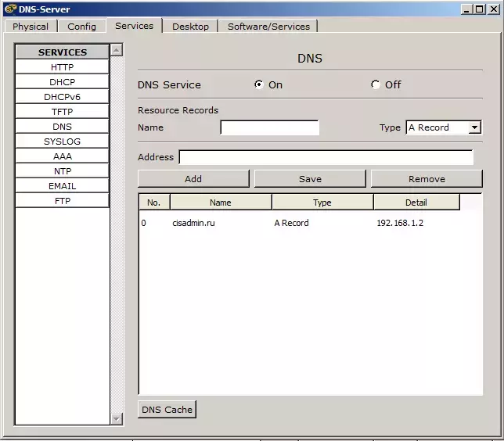Switch to the Physical tab
Screen dimensions: 504x441
pyautogui.click(x=31, y=27)
